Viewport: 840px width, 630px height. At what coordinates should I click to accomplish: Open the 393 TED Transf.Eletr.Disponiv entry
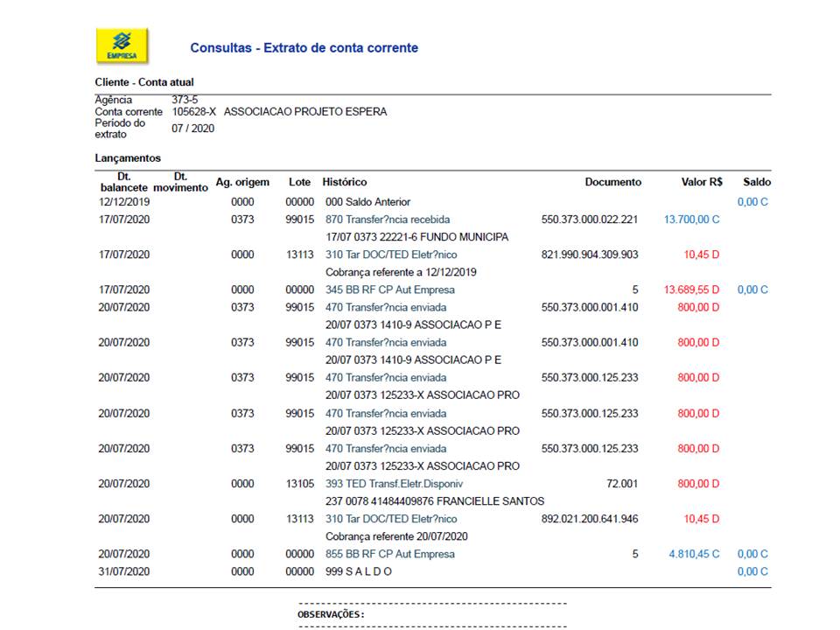pos(393,484)
